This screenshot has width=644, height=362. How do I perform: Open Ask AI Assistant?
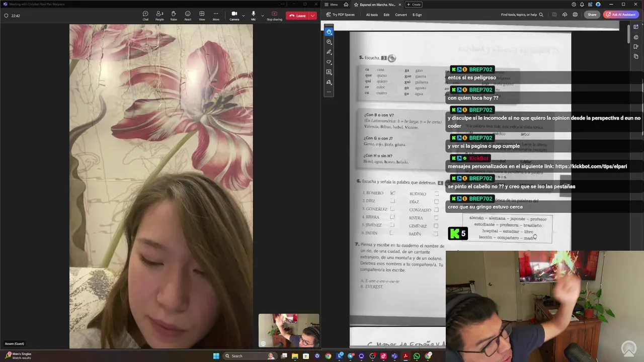tap(621, 15)
